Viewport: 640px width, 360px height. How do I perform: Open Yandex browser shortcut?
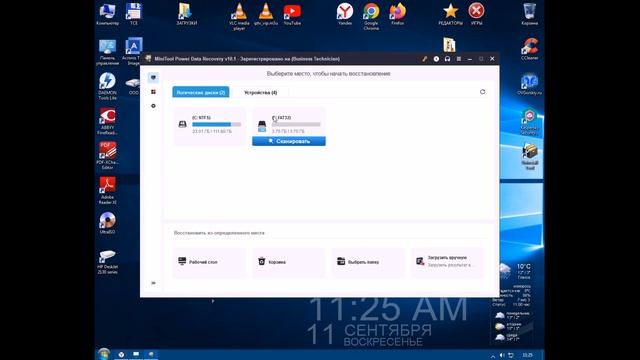(345, 14)
